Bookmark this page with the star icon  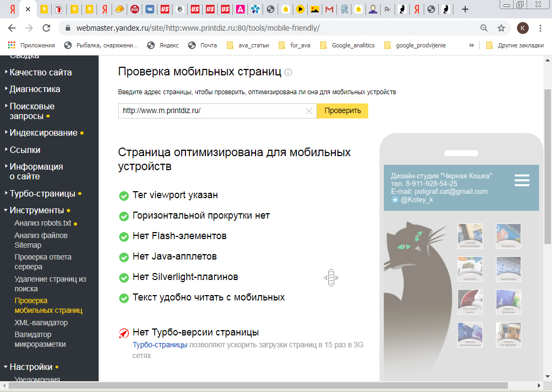[501, 28]
